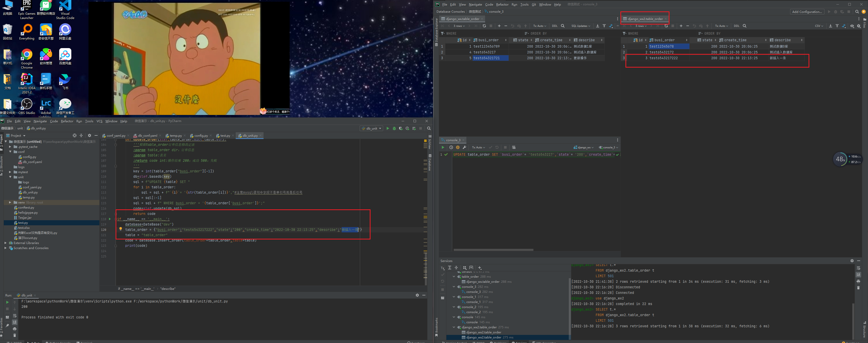
Task: Add service plus icon in Services panel
Action: (480, 268)
